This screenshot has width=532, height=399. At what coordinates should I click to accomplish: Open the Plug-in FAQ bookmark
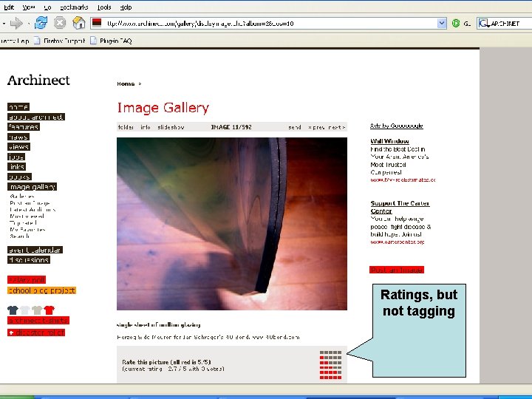tap(111, 41)
